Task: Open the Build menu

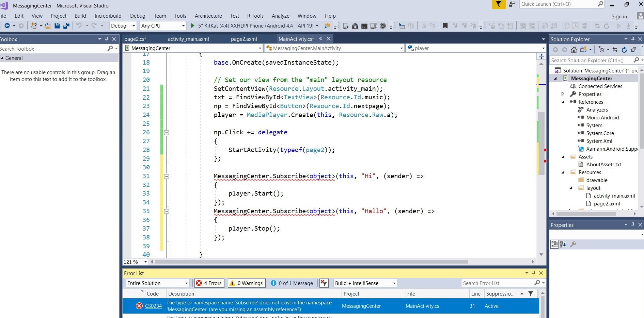Action: (x=80, y=16)
